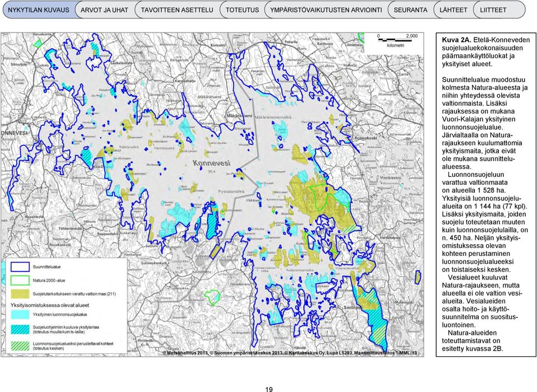Viewport: 537px width, 392px height.
Task: Click the Natura 2000 -alue green legend swatch
Action: click(20, 281)
